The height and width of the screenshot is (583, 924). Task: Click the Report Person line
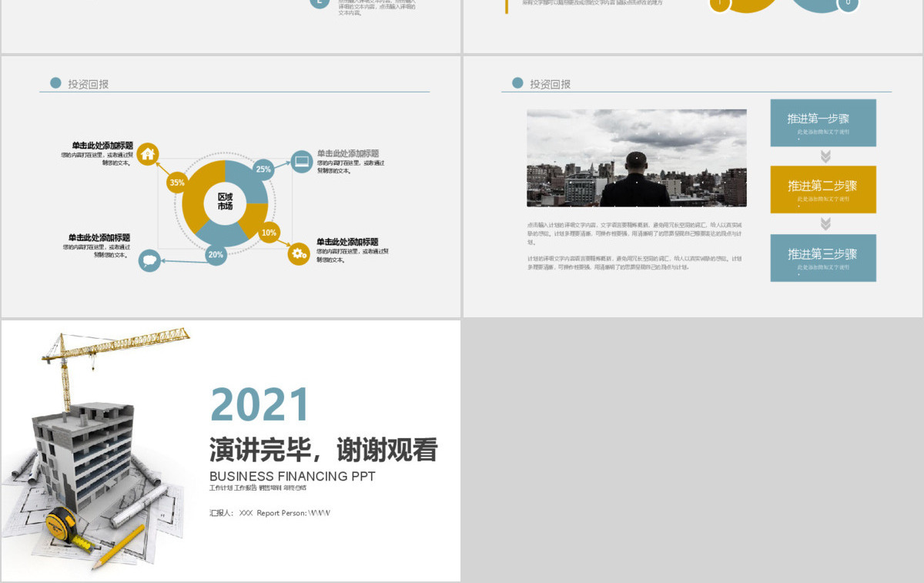pos(269,513)
